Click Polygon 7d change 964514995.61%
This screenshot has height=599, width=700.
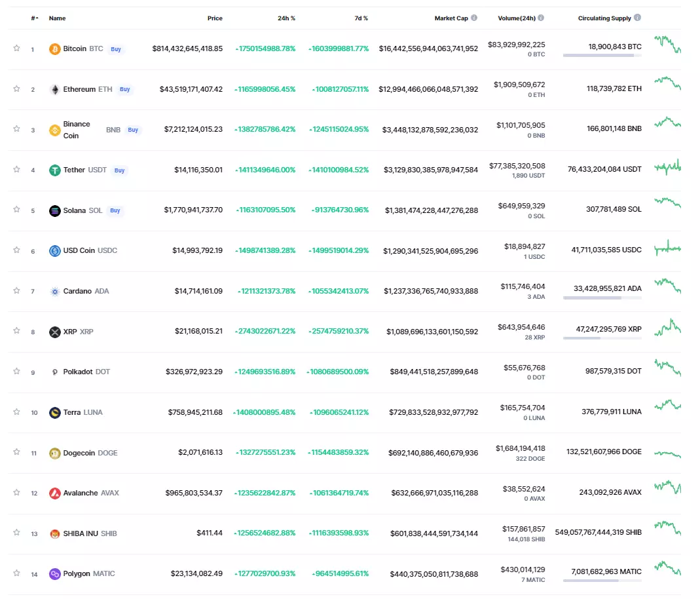pyautogui.click(x=341, y=574)
